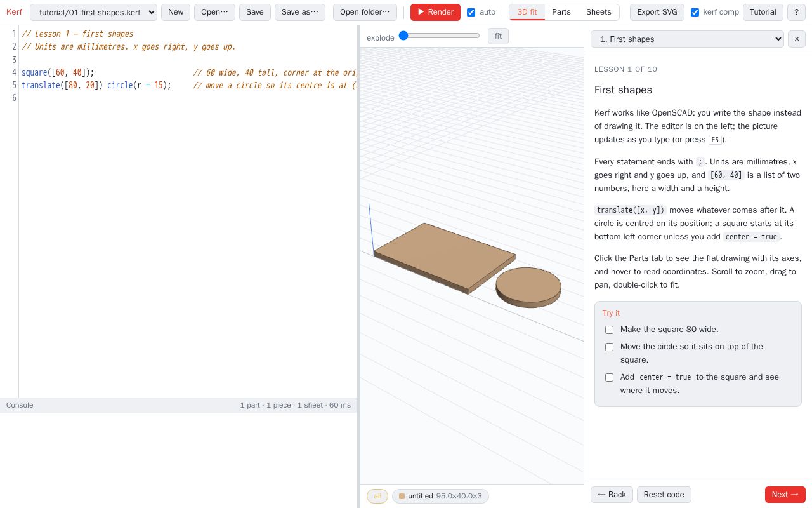812x508 pixels.
Task: Switch to the Parts tab
Action: pos(561,12)
